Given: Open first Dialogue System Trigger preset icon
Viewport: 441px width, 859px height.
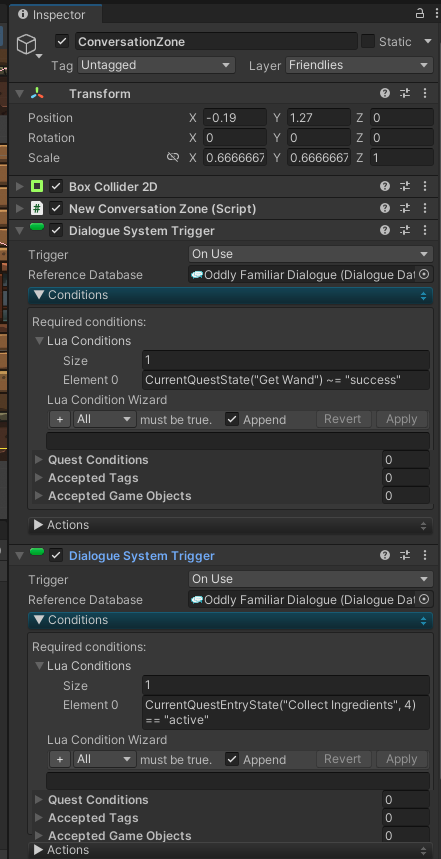Looking at the screenshot, I should coord(405,231).
